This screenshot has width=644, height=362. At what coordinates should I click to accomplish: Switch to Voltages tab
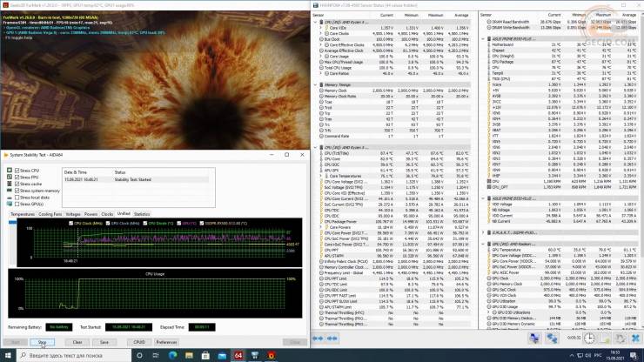(73, 214)
